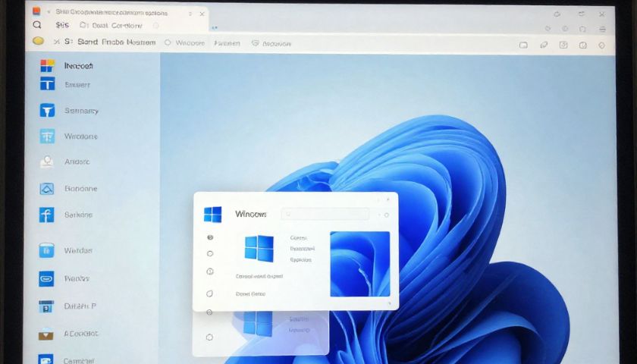Click the shield icon in top-right second row
637x364 pixels.
[x=582, y=29]
